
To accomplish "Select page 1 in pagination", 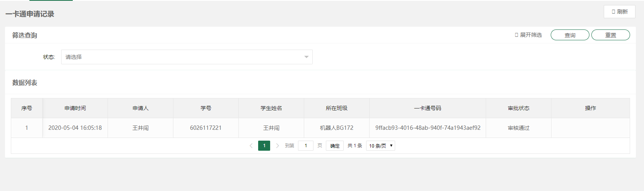I will [x=264, y=146].
